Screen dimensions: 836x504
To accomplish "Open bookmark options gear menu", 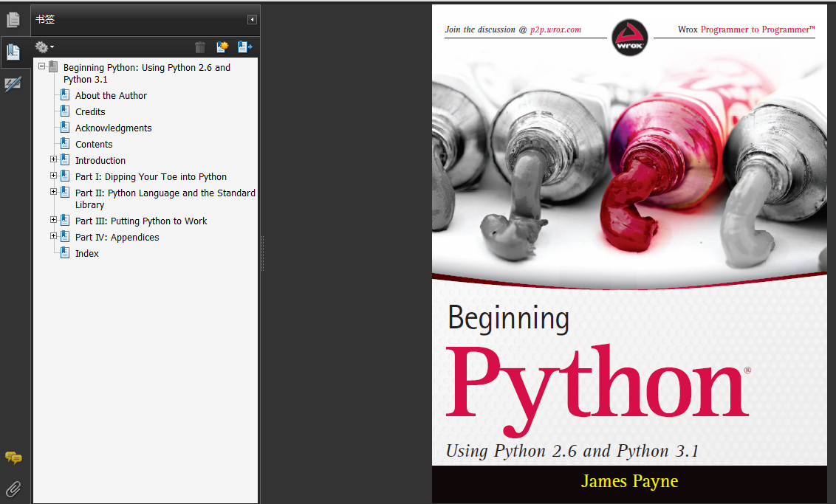I will coord(44,47).
